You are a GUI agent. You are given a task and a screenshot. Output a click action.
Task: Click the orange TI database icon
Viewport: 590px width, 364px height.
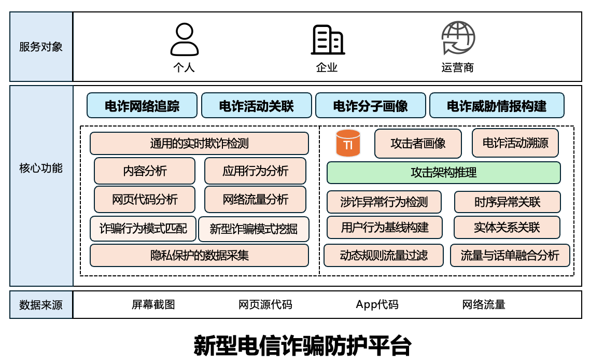coord(348,143)
